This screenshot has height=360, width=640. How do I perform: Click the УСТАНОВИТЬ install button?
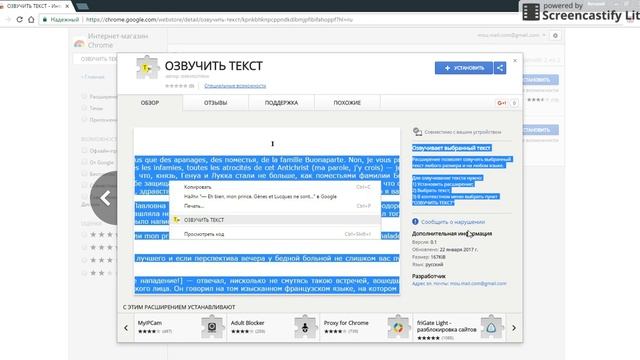(x=464, y=68)
